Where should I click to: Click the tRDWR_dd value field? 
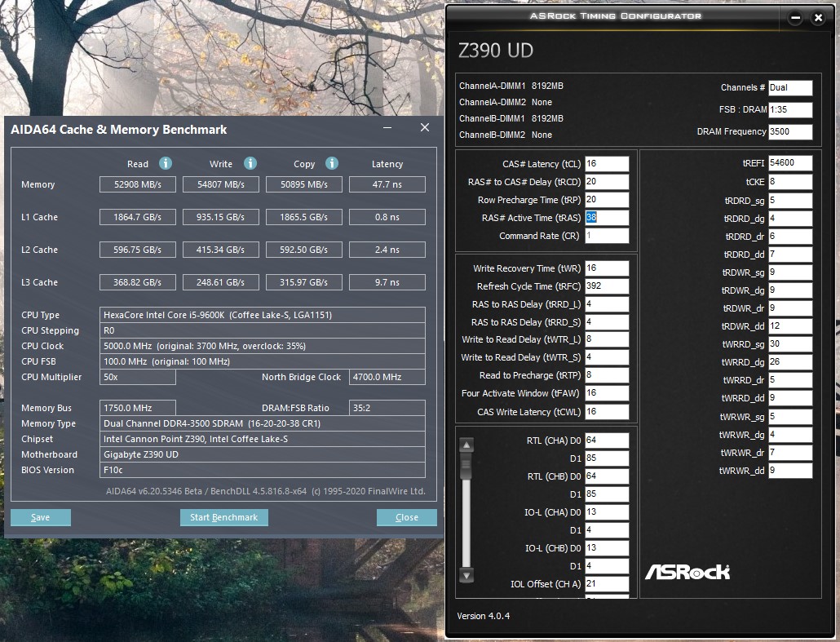(x=790, y=325)
